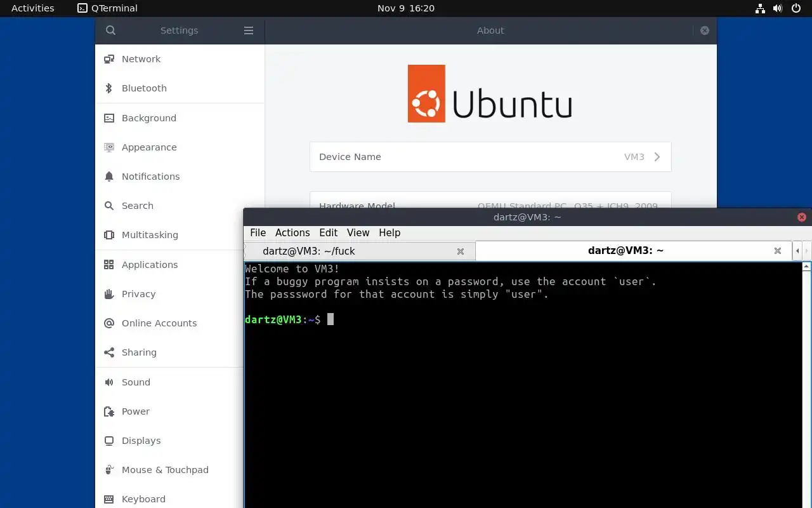Image resolution: width=812 pixels, height=508 pixels.
Task: Open the Edit menu in QTerminal
Action: 329,233
